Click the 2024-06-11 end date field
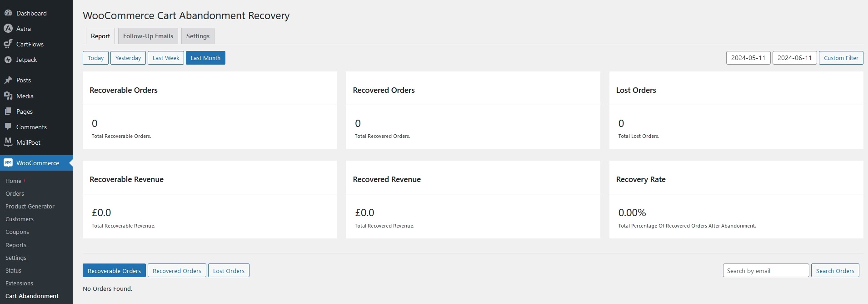Screen dimensions: 868x304 click(794, 58)
